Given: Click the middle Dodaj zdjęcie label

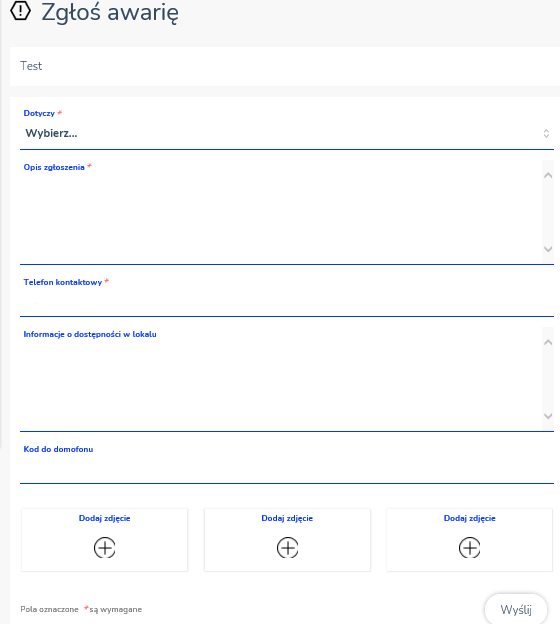Looking at the screenshot, I should (x=287, y=518).
